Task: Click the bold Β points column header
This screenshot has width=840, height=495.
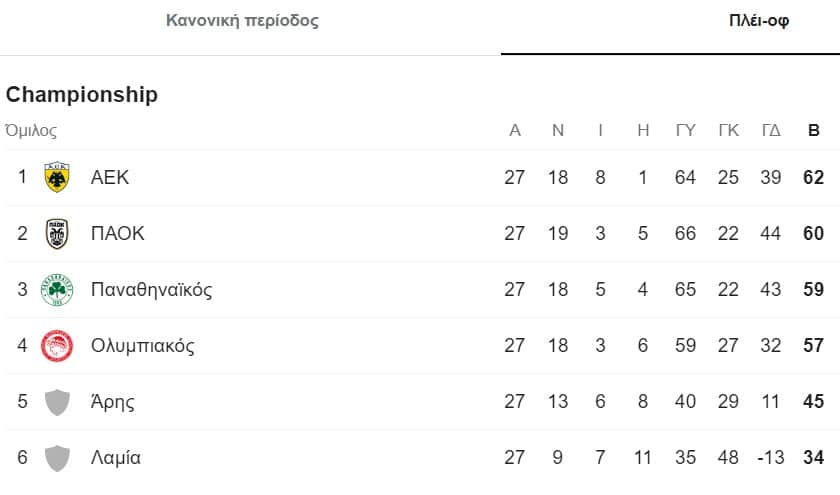Action: [814, 130]
